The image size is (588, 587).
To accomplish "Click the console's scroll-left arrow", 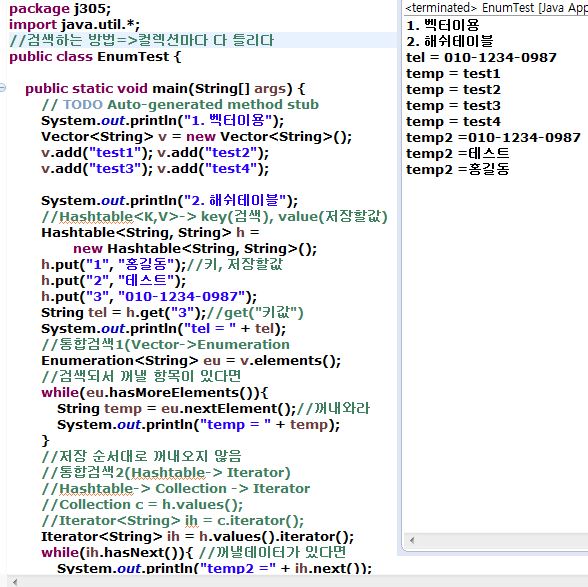I will click(412, 540).
